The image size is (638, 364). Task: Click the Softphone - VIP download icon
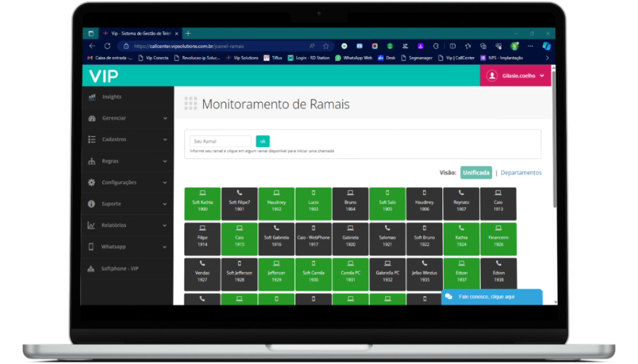click(x=92, y=269)
